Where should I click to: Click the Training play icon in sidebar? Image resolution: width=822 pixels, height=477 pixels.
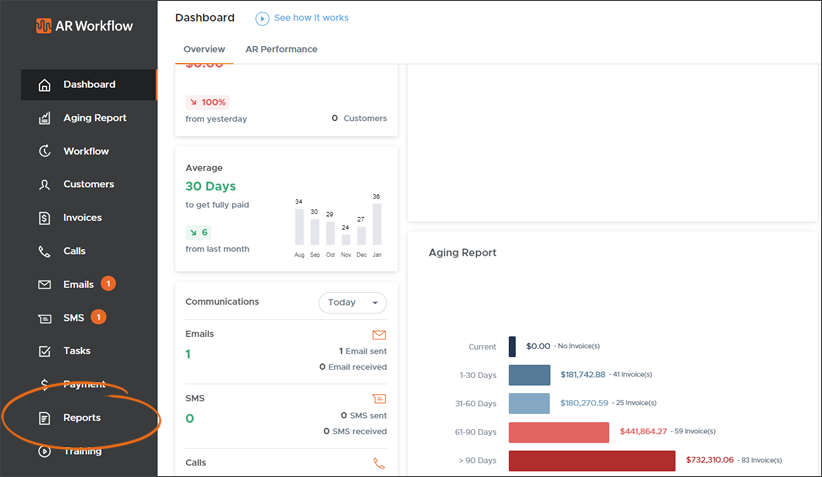(x=44, y=451)
